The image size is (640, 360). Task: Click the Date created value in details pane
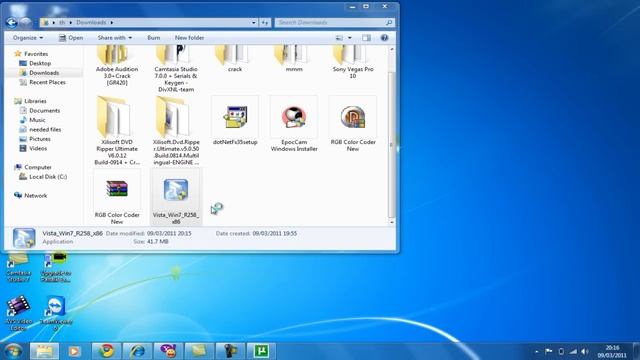pos(275,233)
